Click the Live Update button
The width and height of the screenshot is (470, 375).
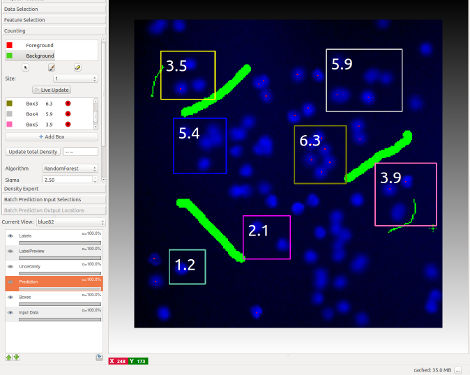tap(52, 90)
